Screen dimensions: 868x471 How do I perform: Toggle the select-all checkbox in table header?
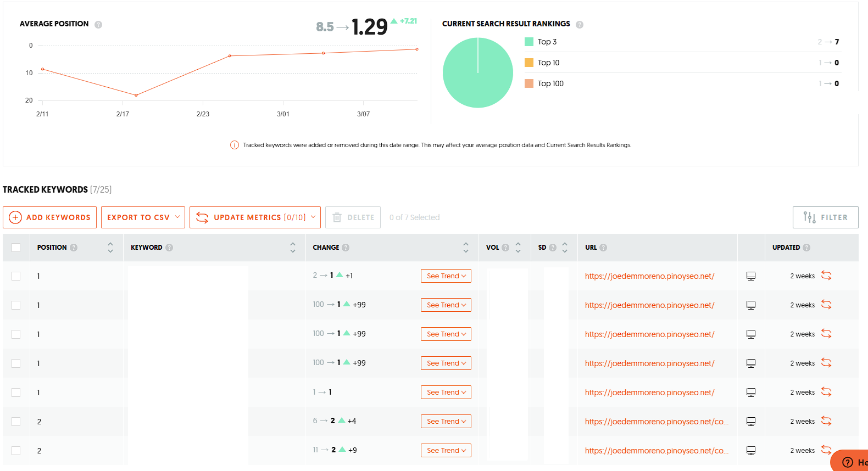(x=16, y=248)
